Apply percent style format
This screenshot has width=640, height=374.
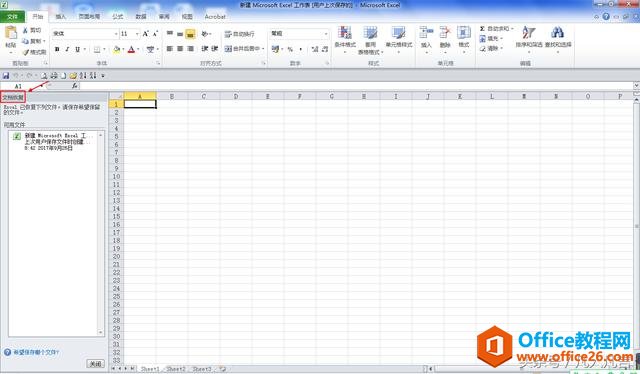coord(290,49)
